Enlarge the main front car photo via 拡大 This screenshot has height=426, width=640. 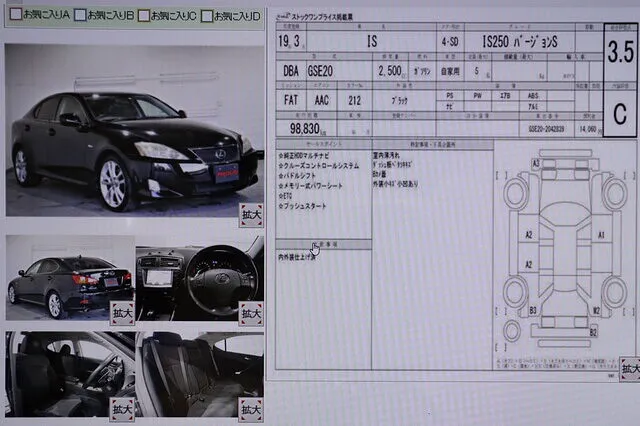251,215
